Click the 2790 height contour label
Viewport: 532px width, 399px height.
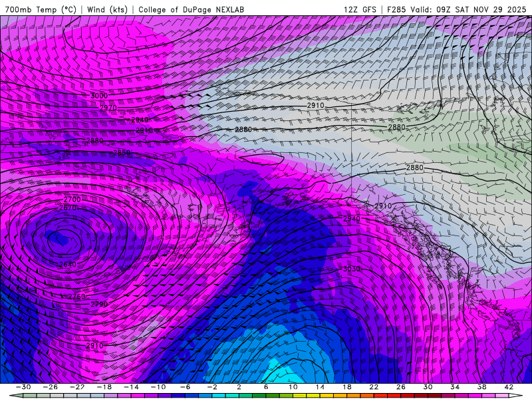click(99, 304)
